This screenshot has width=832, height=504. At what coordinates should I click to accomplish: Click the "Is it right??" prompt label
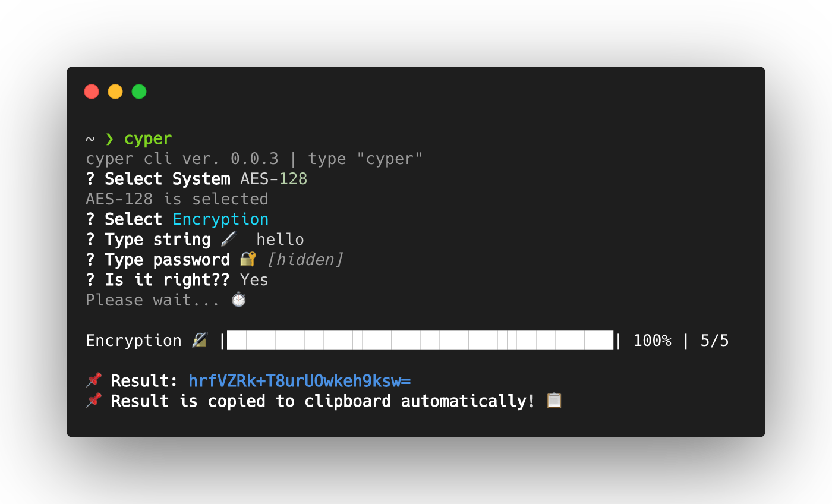point(167,279)
